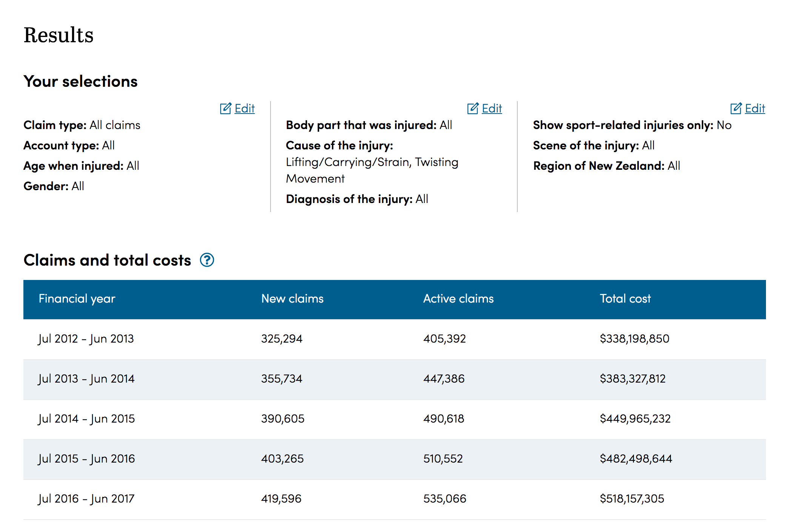Click the Gender: All line
This screenshot has width=812, height=532.
54,186
